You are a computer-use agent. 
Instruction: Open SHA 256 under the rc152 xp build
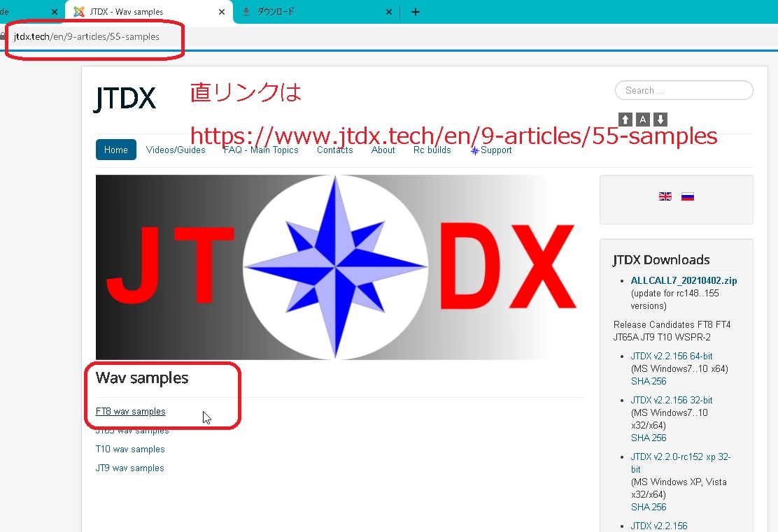tap(649, 508)
